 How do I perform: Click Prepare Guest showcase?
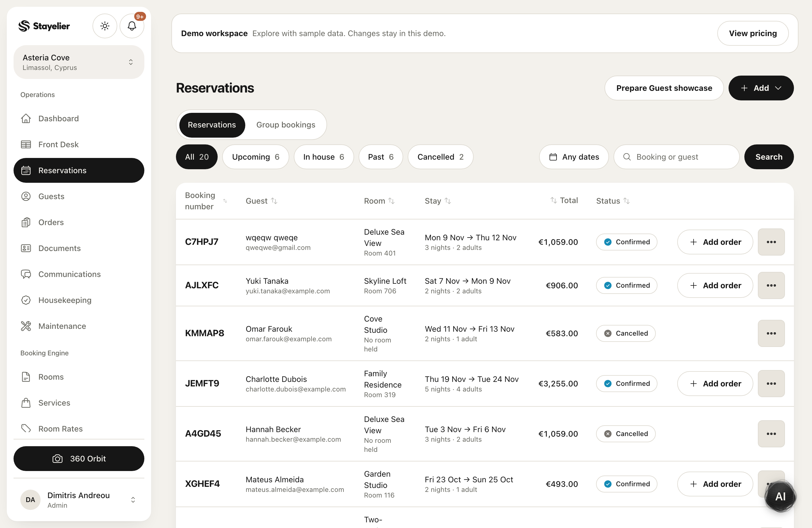[x=664, y=88]
